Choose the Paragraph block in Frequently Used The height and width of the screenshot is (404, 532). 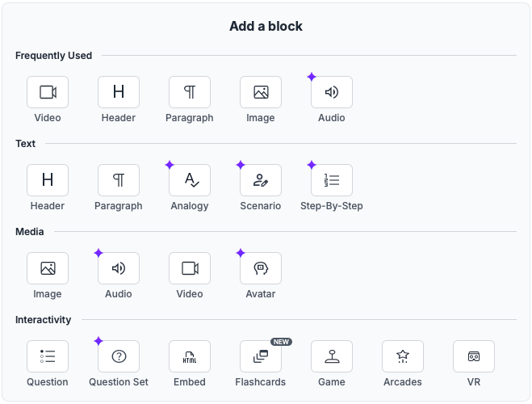pyautogui.click(x=190, y=92)
